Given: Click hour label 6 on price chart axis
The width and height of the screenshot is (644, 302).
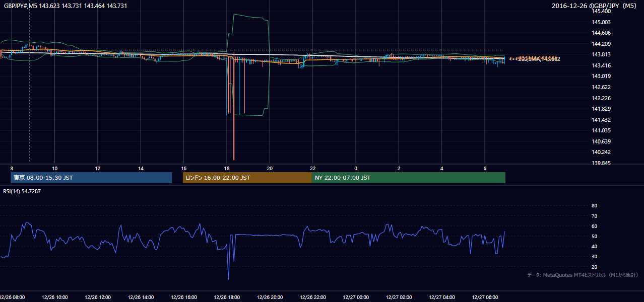Looking at the screenshot, I should (485, 168).
